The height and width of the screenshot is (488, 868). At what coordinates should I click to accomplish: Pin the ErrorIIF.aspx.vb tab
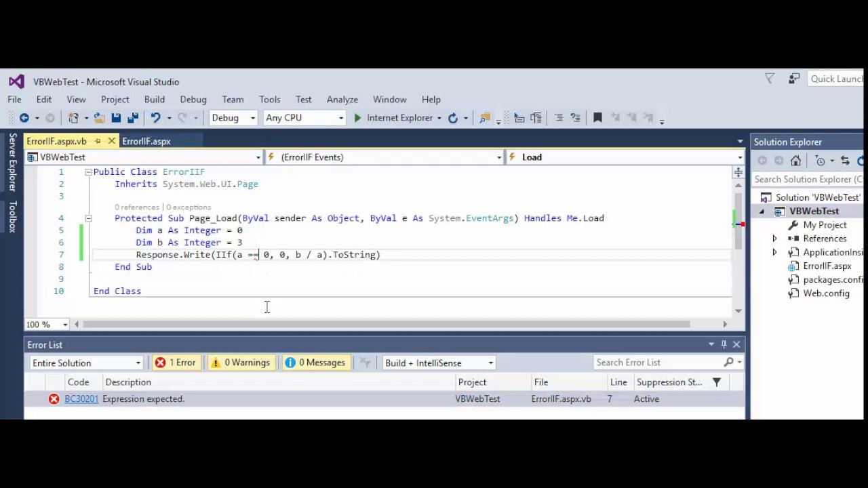pyautogui.click(x=98, y=141)
